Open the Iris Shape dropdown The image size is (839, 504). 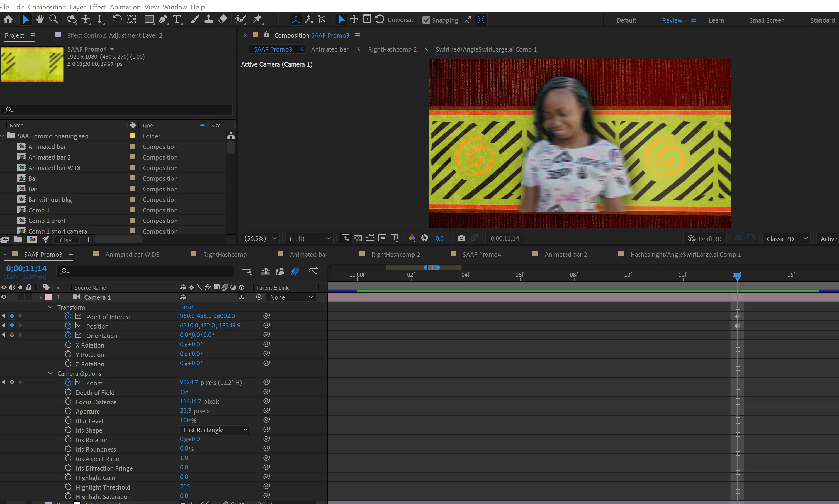pyautogui.click(x=215, y=430)
